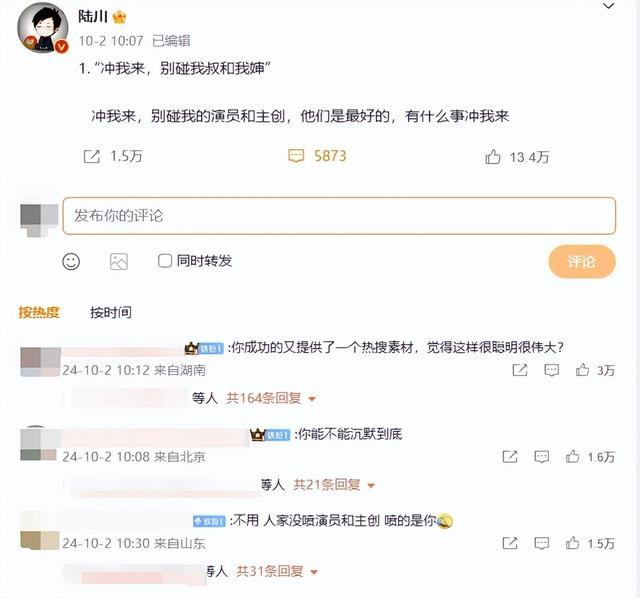The width and height of the screenshot is (640, 598).
Task: Repost the Shandong comment via its share icon
Action: [x=510, y=543]
